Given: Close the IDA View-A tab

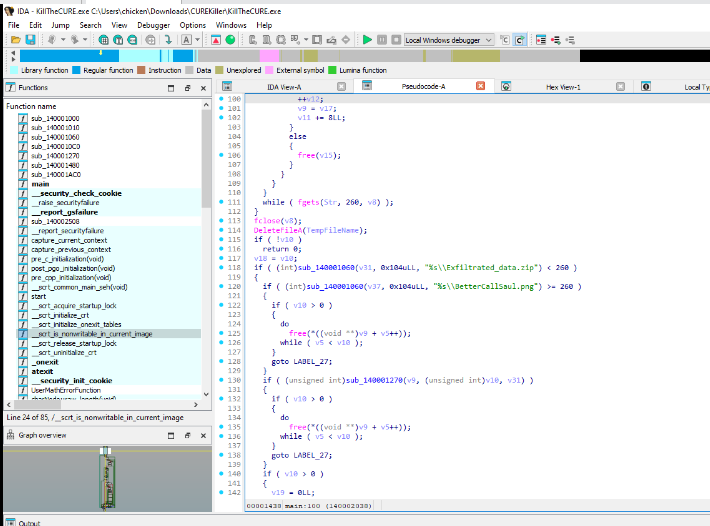Looking at the screenshot, I should (341, 87).
